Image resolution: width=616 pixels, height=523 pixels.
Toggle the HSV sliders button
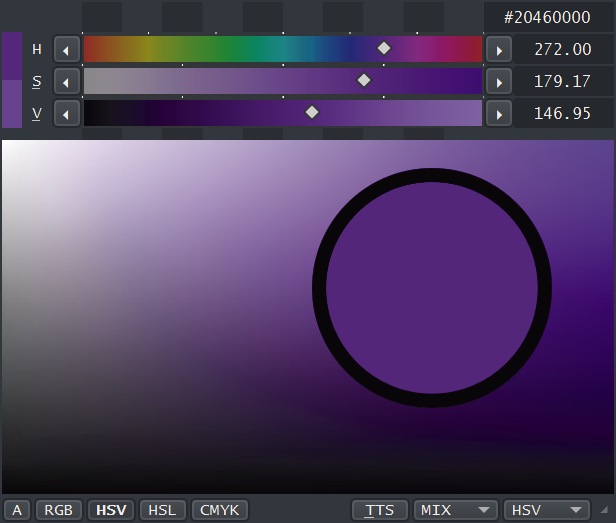tap(111, 510)
